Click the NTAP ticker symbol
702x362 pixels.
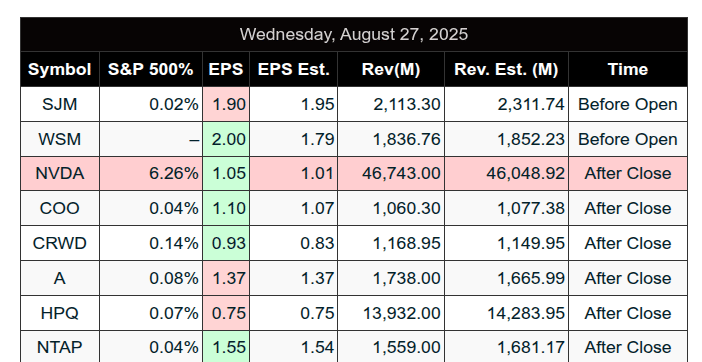(60, 348)
